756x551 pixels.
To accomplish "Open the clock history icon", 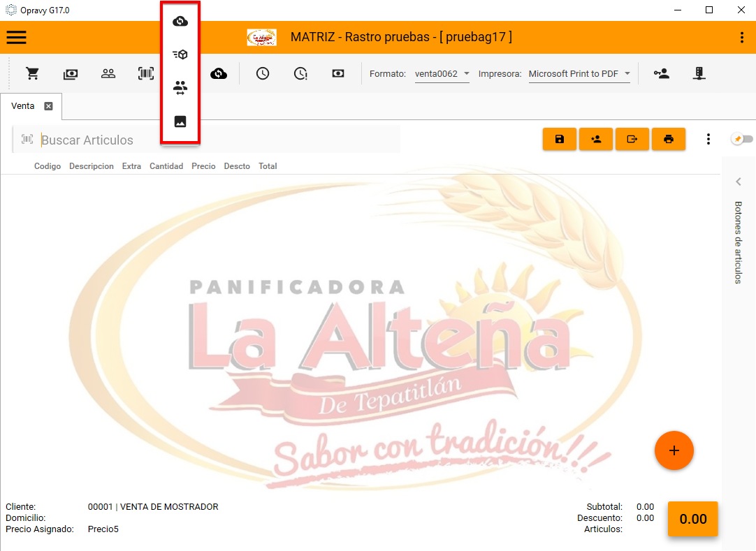I will pyautogui.click(x=262, y=73).
